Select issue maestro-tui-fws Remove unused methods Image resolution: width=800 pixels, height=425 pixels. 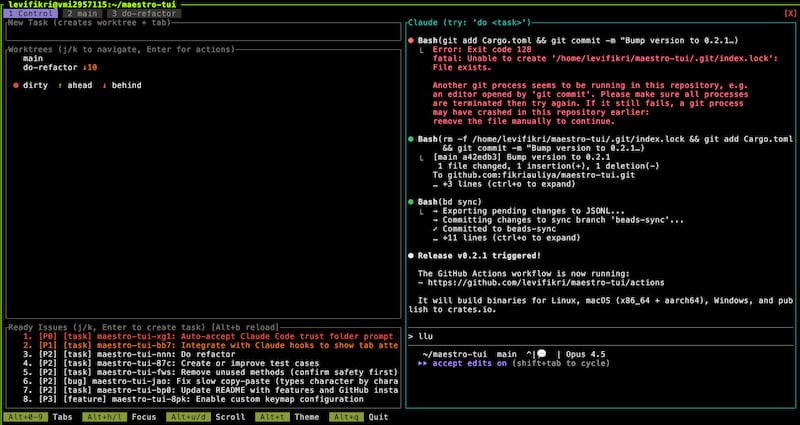(210, 372)
